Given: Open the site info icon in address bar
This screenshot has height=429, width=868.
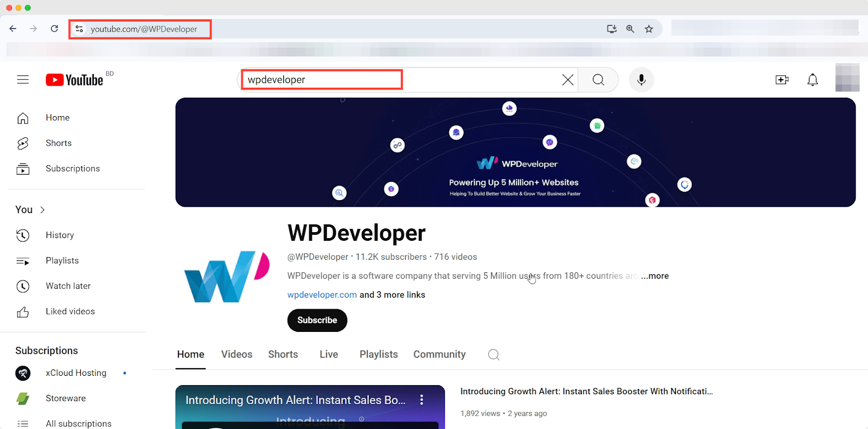Looking at the screenshot, I should pos(79,29).
